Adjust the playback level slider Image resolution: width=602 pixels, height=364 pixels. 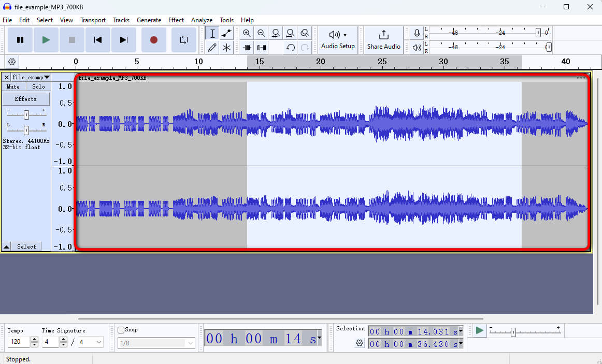coord(549,47)
